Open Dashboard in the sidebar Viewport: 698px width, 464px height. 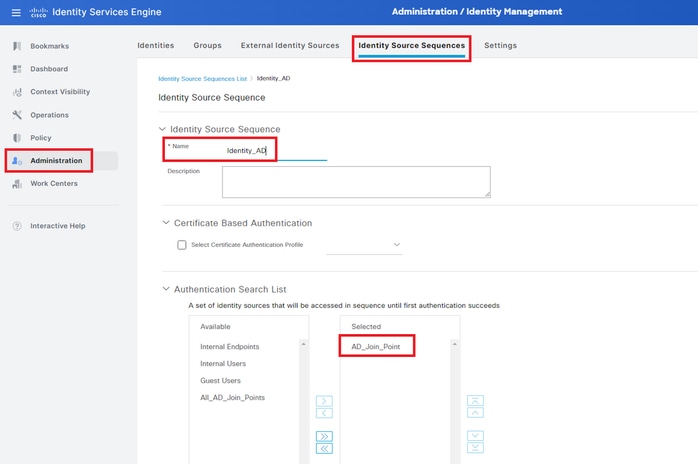49,69
